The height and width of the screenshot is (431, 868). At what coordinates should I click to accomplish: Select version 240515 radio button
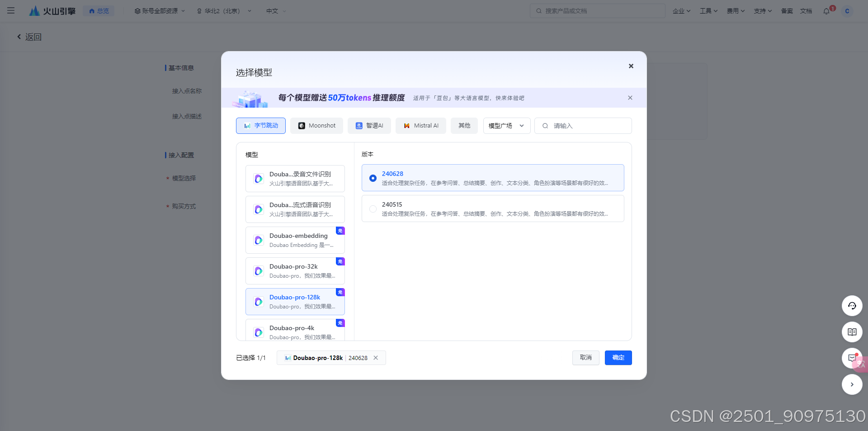coord(373,209)
